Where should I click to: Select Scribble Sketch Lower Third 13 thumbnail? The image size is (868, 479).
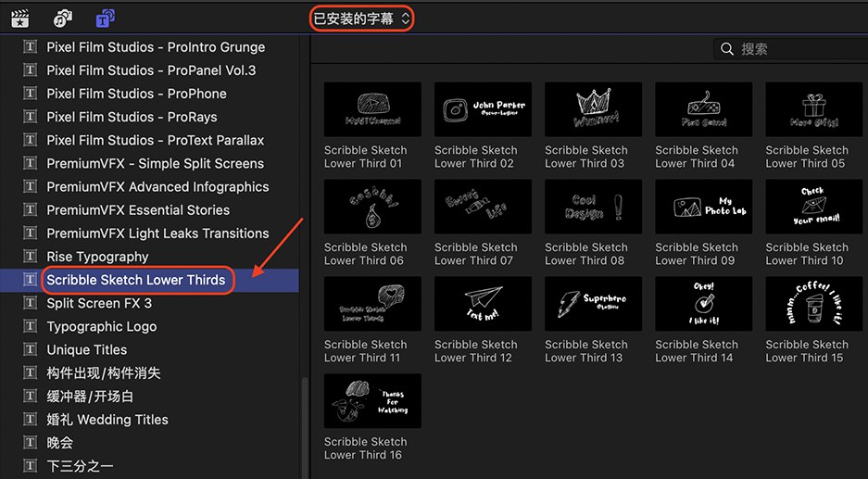coord(594,304)
